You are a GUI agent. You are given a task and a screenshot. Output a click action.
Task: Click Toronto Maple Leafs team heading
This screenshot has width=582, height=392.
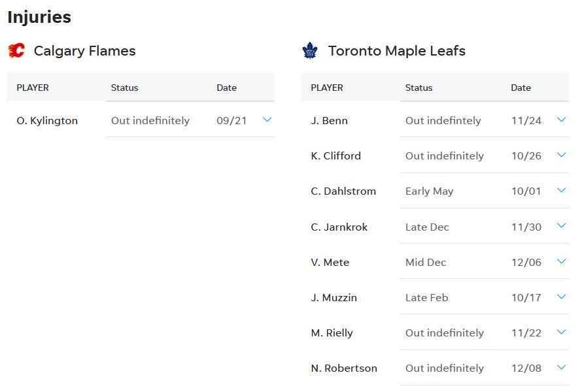(x=396, y=51)
